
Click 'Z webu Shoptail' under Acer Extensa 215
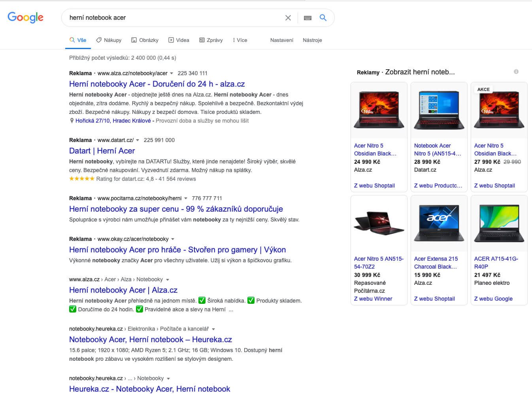coord(434,299)
